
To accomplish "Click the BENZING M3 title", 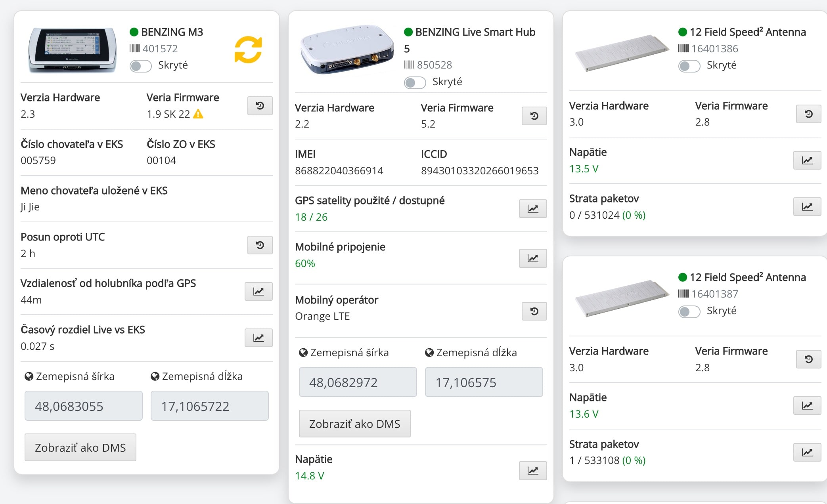I will pyautogui.click(x=172, y=32).
